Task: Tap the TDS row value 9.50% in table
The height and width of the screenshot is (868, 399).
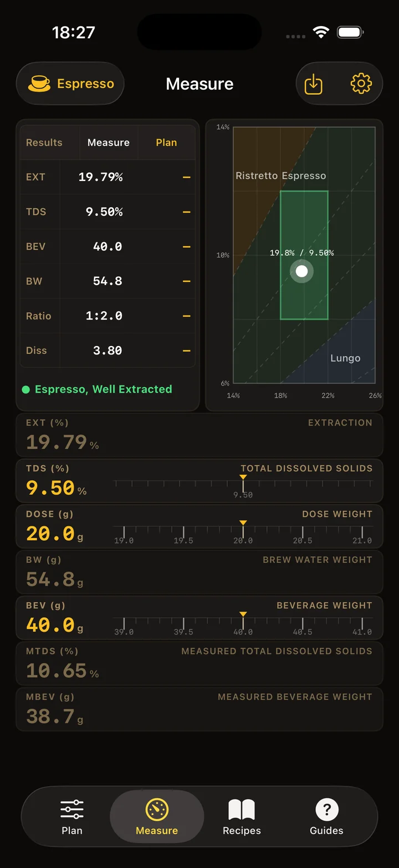Action: (x=104, y=212)
